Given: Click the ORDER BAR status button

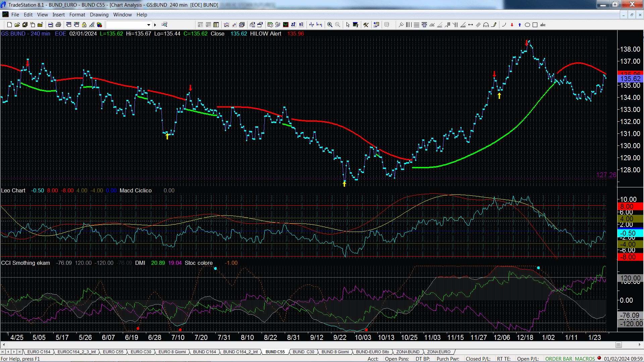Looking at the screenshot, I should coord(559,359).
